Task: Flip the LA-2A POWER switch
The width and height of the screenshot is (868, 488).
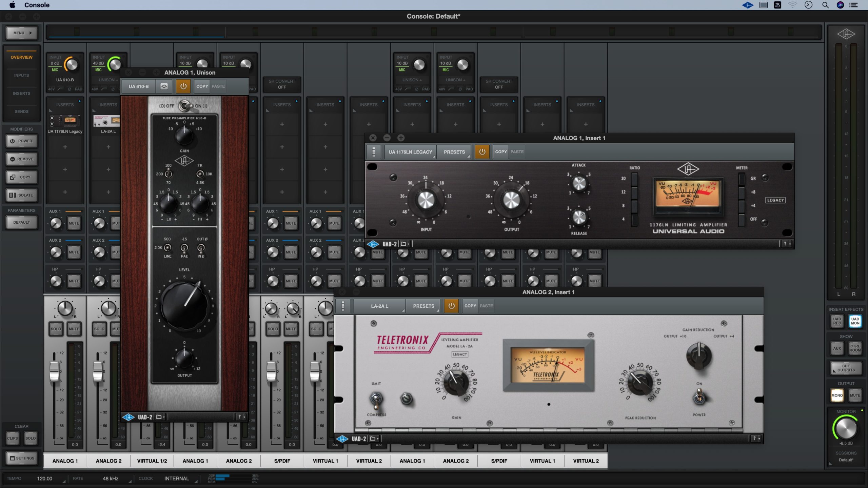Action: pos(699,396)
